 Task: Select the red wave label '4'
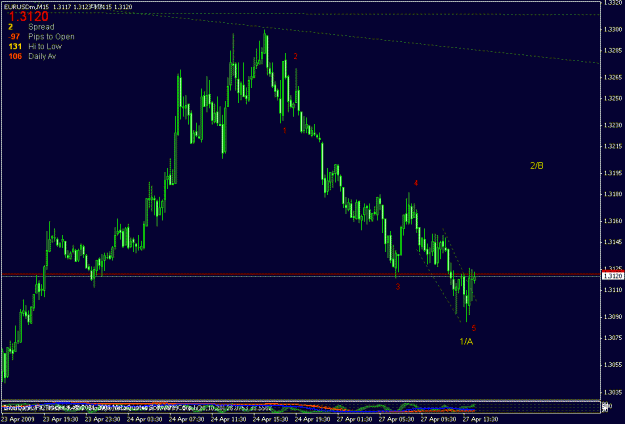pos(416,183)
